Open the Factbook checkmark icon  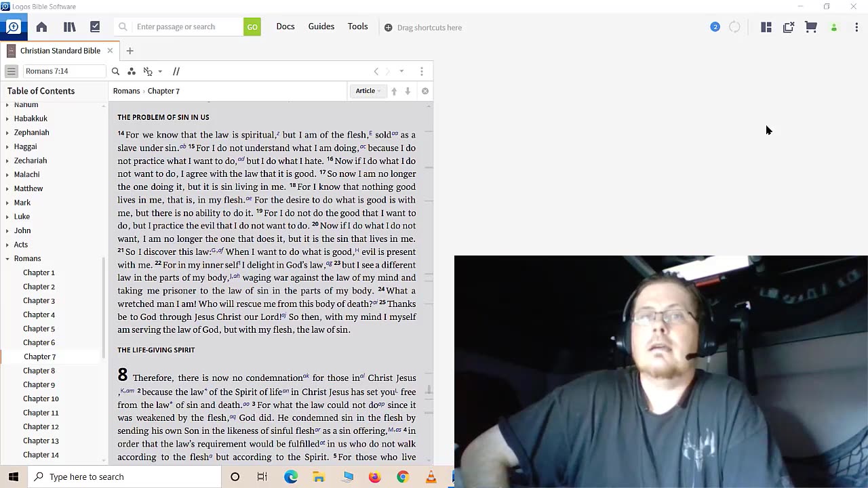click(x=95, y=27)
